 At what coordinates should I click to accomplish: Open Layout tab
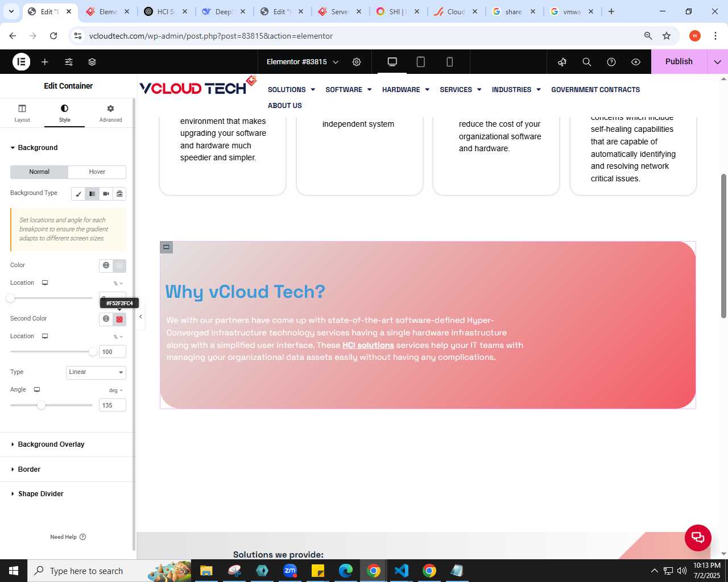coord(22,114)
